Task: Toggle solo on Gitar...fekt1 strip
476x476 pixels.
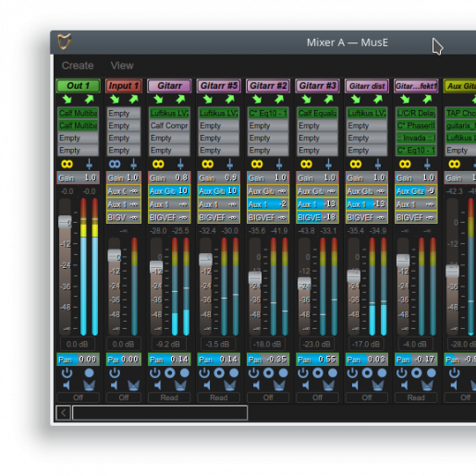Action: [427, 385]
